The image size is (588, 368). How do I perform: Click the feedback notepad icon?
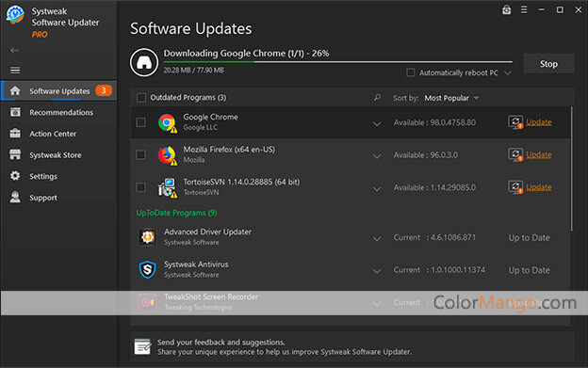(142, 346)
